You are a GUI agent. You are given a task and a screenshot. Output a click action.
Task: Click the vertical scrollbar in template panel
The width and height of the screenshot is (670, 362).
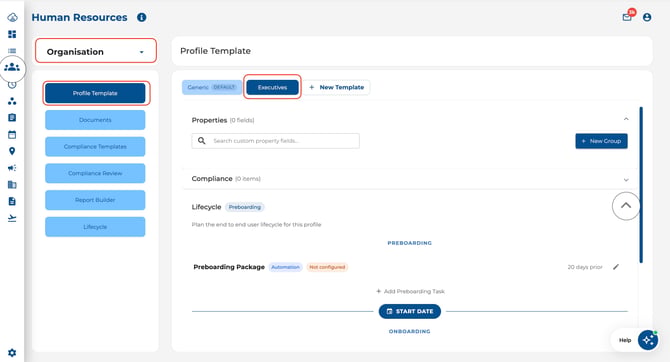[641, 185]
